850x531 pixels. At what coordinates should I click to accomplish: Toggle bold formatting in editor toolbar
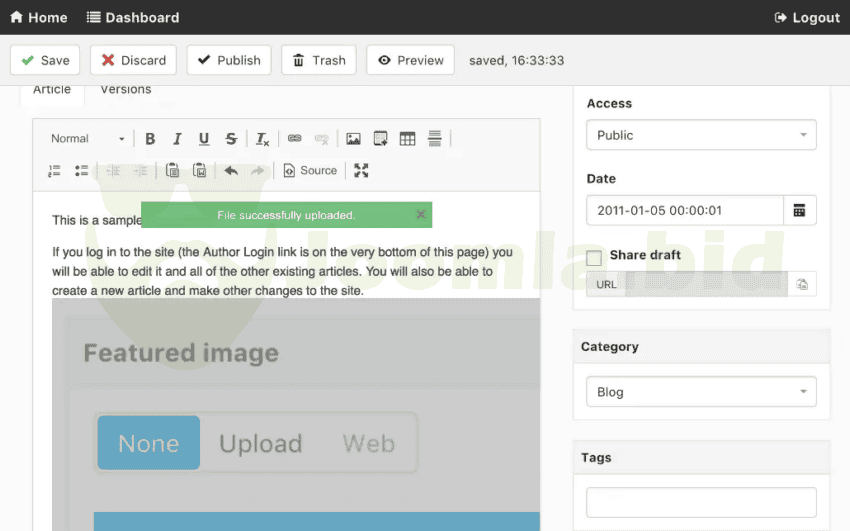[150, 139]
